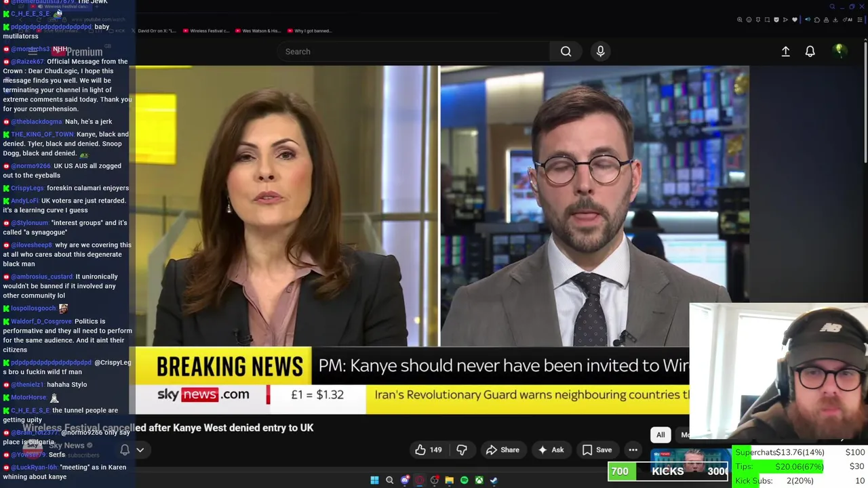Image resolution: width=868 pixels, height=488 pixels.
Task: Click the THE_KING_OF_TOWN chat username
Action: point(42,134)
